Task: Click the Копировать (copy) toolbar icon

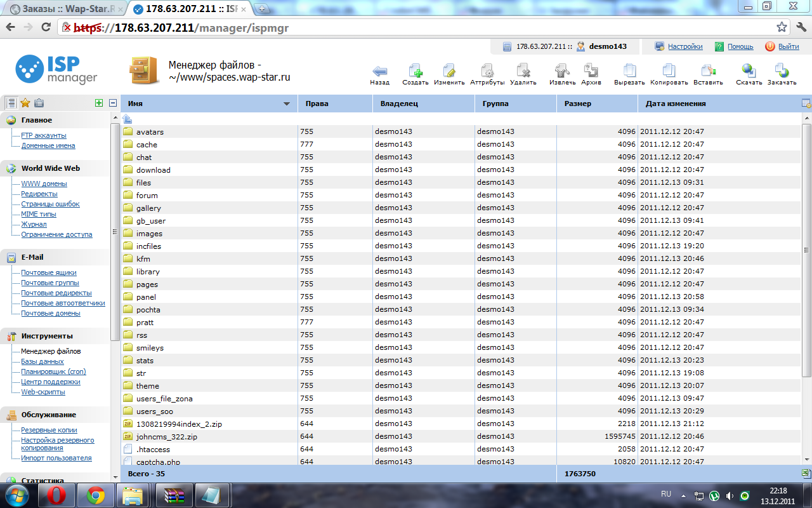Action: tap(669, 70)
